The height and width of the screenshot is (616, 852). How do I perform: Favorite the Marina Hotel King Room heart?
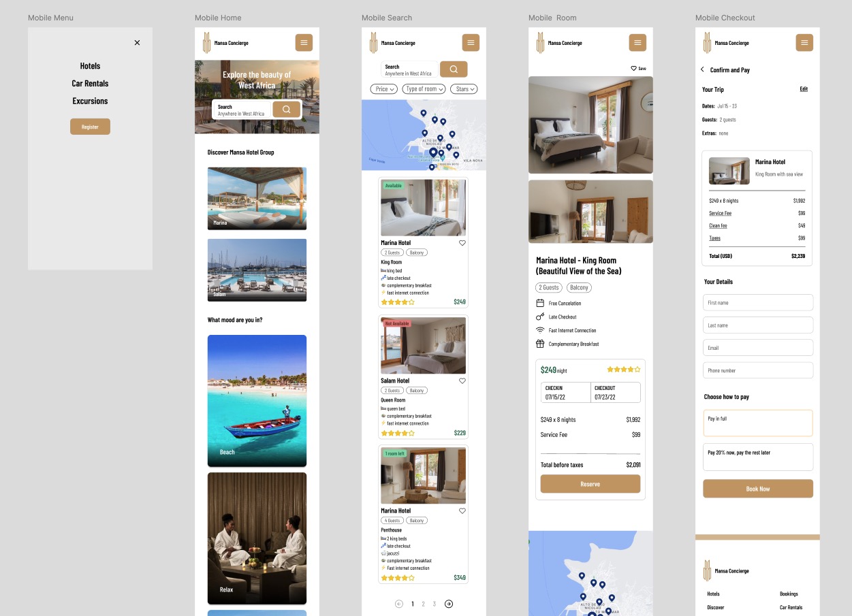(462, 243)
